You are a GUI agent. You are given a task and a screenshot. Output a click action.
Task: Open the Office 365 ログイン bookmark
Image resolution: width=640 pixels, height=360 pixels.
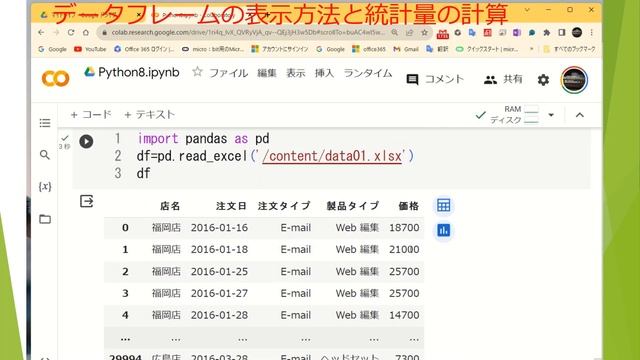point(144,49)
